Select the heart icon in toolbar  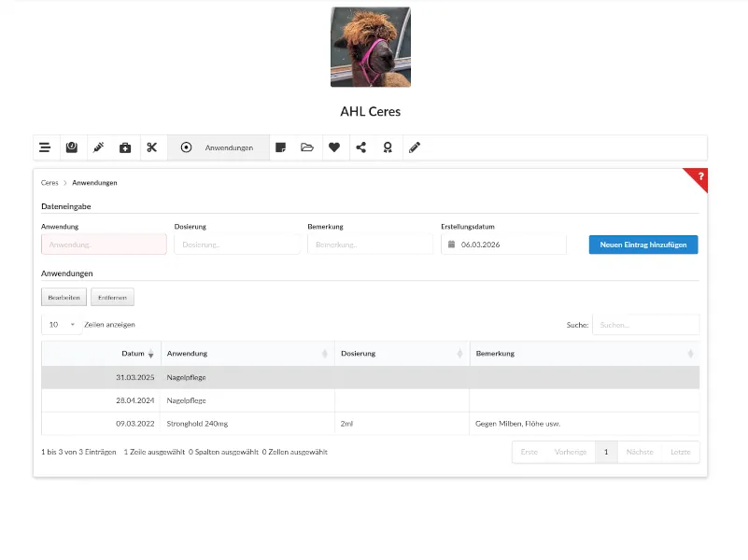click(334, 147)
